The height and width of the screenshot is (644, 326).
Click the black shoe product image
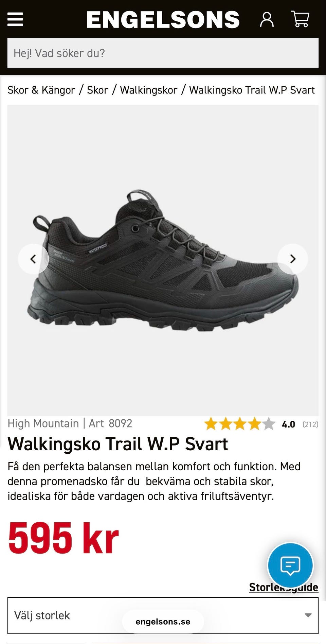(x=163, y=260)
